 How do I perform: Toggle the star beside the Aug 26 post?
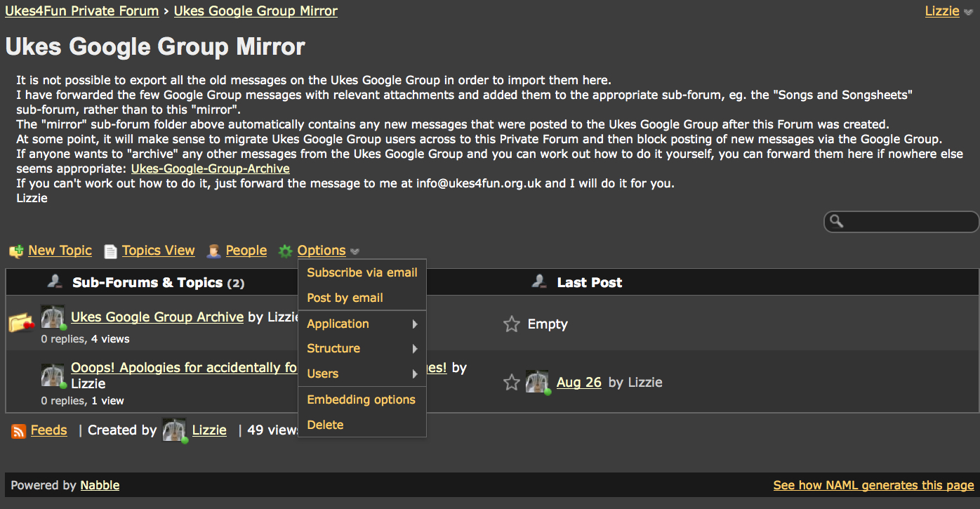pyautogui.click(x=512, y=383)
